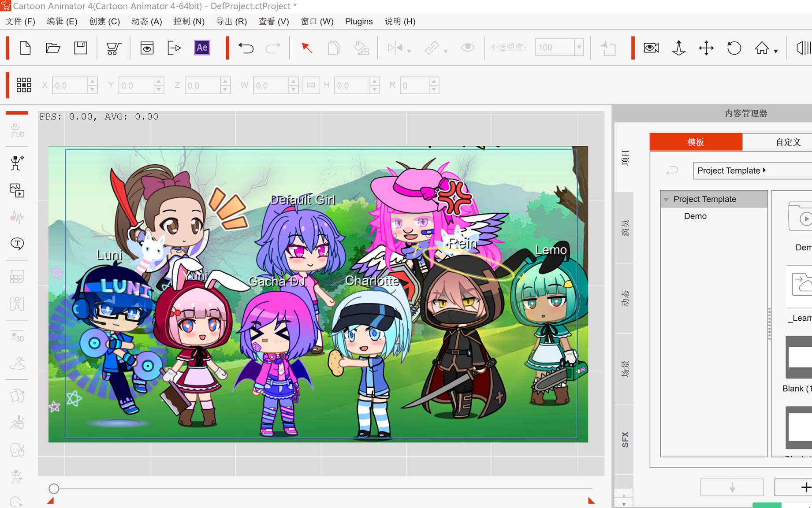Increase the Y position stepper
The height and width of the screenshot is (508, 812).
pos(159,81)
